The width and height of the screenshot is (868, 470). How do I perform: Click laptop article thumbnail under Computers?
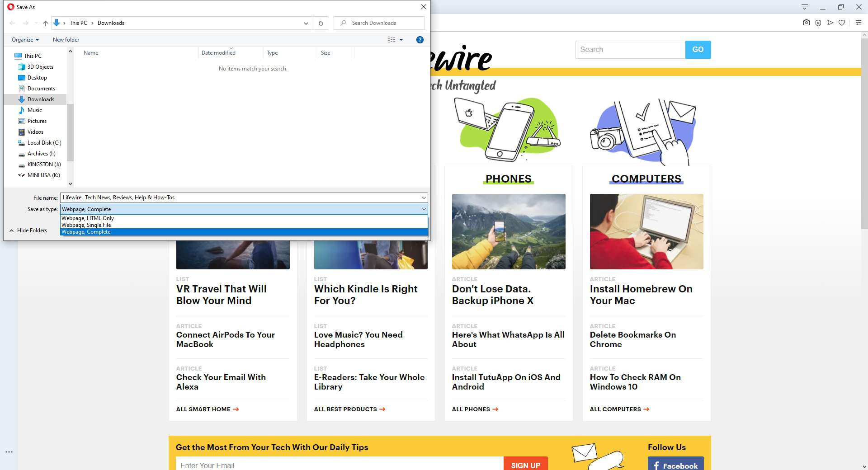(x=646, y=232)
